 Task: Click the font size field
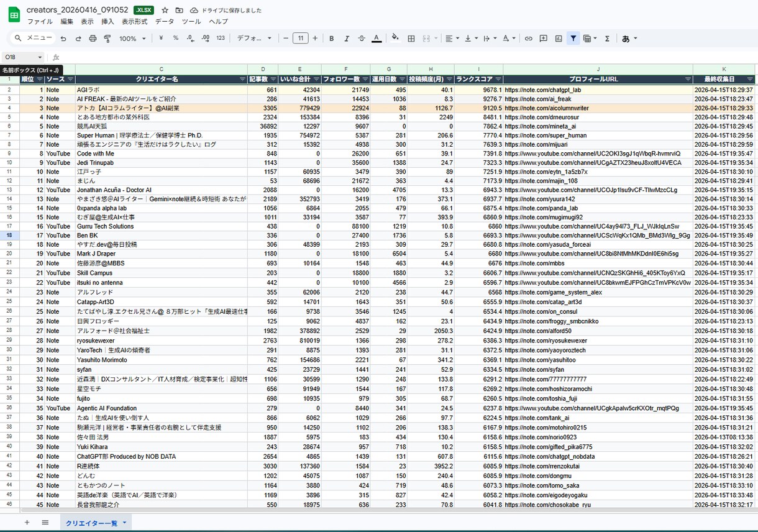301,39
